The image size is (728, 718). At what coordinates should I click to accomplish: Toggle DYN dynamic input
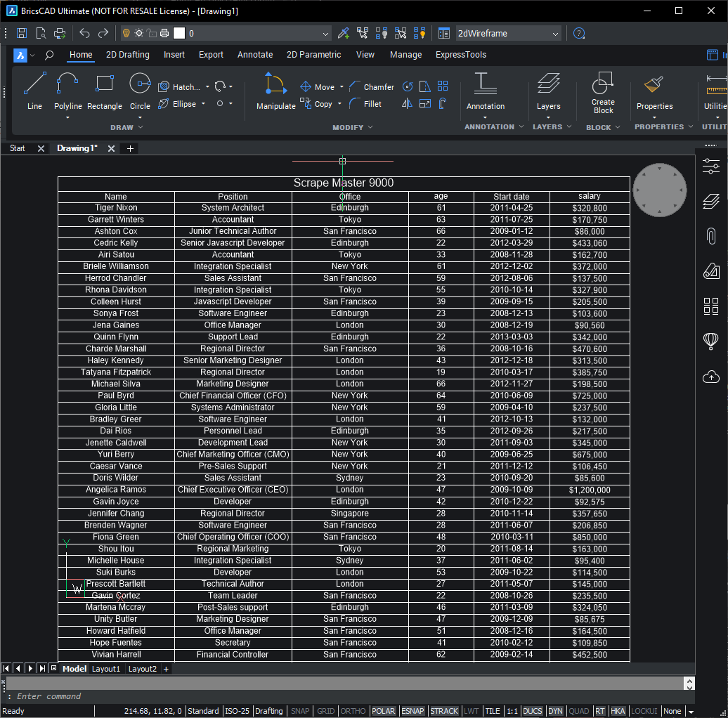[x=555, y=710]
